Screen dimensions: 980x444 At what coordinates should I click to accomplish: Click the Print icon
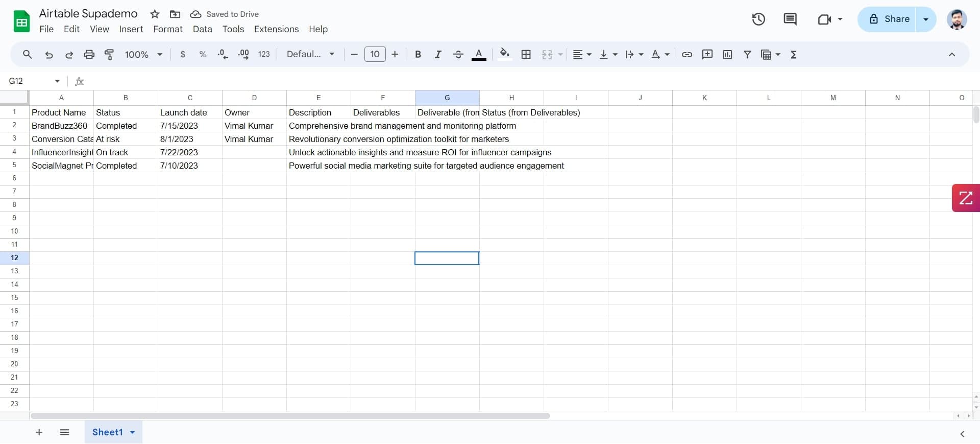click(89, 54)
